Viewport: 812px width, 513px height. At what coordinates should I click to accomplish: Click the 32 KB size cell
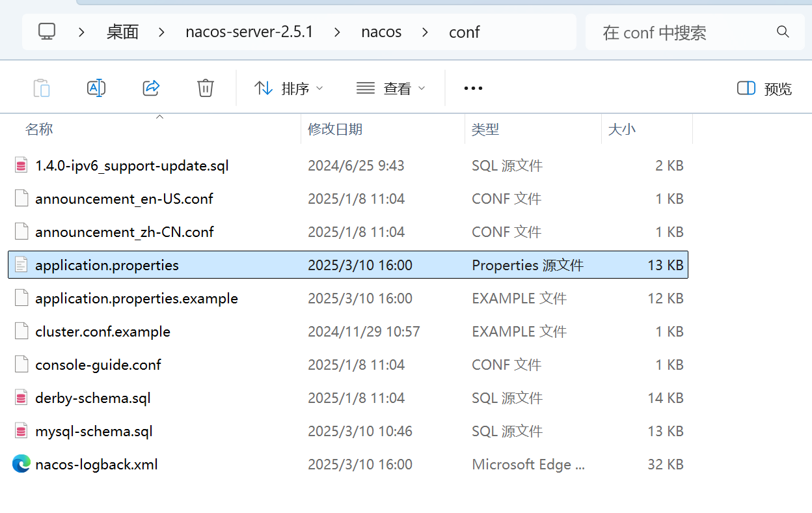pyautogui.click(x=666, y=464)
